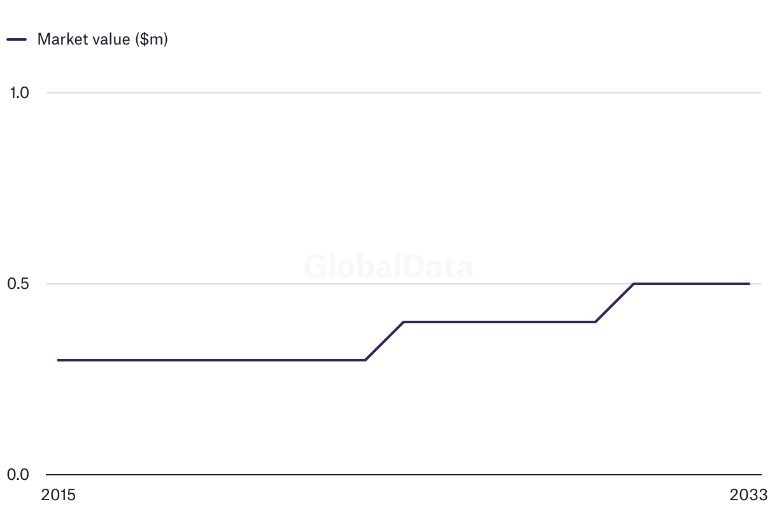
Task: Select the 0.0 y-axis label
Action: coord(18,475)
